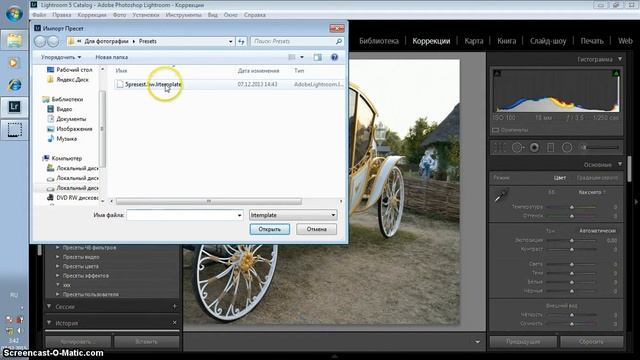The image size is (640, 360).
Task: Toggle shadow clipping indicator in histogram
Action: 497,73
